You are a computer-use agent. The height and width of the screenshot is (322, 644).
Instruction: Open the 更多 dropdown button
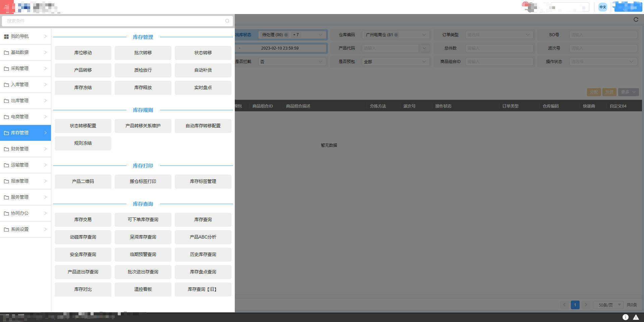pyautogui.click(x=628, y=92)
